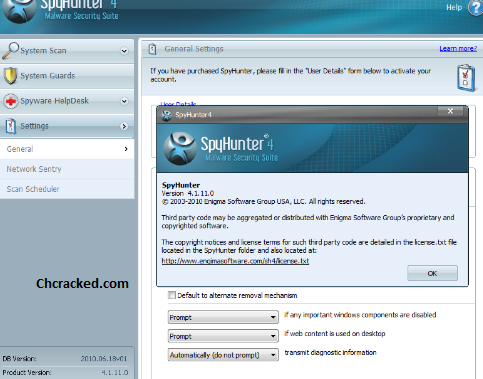Viewport: 483px width, 379px height.
Task: Click the Settings clipboard icon in sidebar
Action: point(11,126)
